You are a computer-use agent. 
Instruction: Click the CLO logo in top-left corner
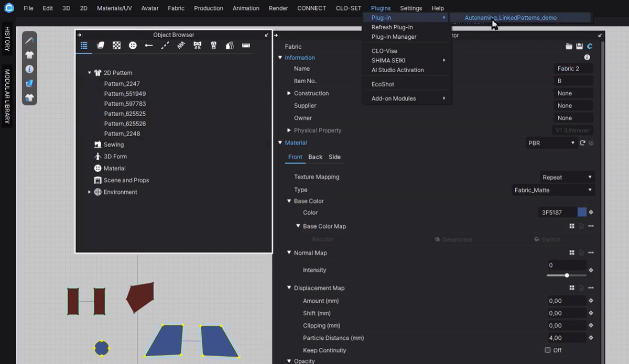[x=8, y=8]
